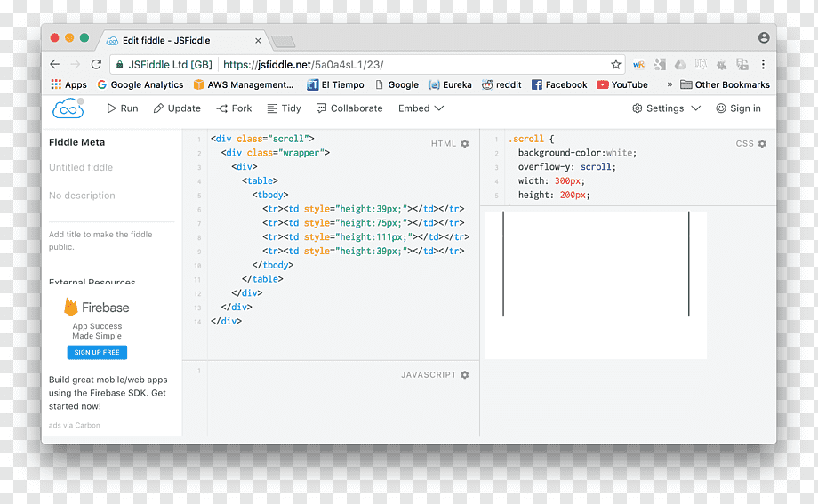Click the Chrome profile avatar icon
The image size is (818, 504).
[764, 37]
